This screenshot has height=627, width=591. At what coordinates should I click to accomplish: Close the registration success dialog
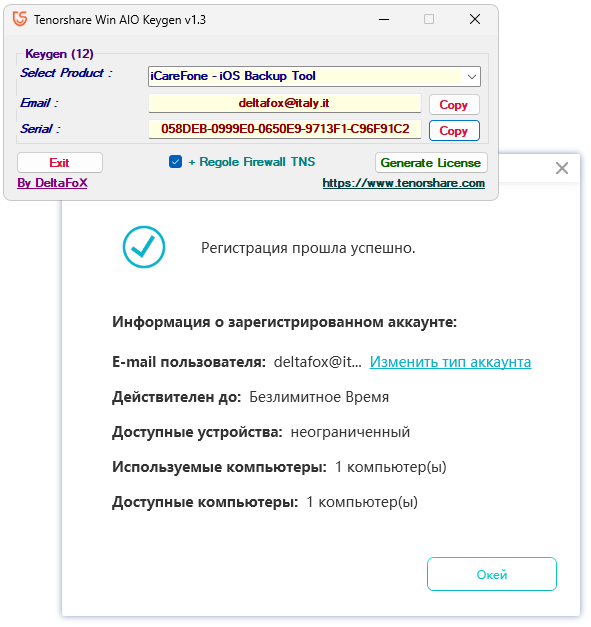[x=562, y=168]
